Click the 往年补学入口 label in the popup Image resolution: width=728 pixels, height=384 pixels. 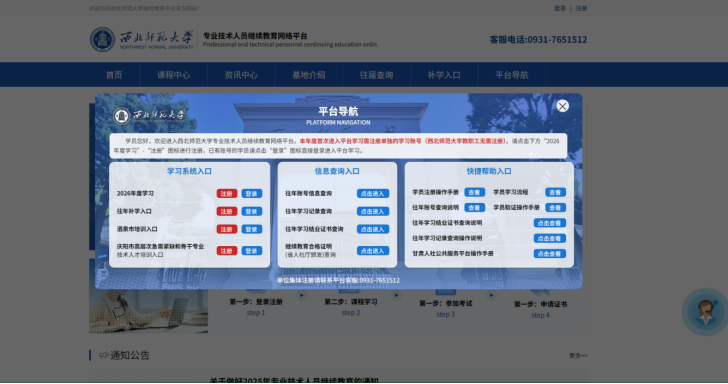click(x=134, y=211)
